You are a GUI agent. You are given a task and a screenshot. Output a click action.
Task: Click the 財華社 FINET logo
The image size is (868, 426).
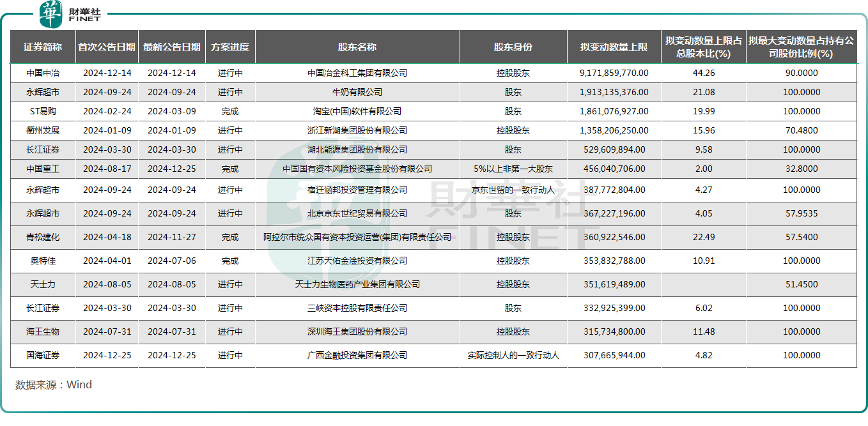point(70,14)
